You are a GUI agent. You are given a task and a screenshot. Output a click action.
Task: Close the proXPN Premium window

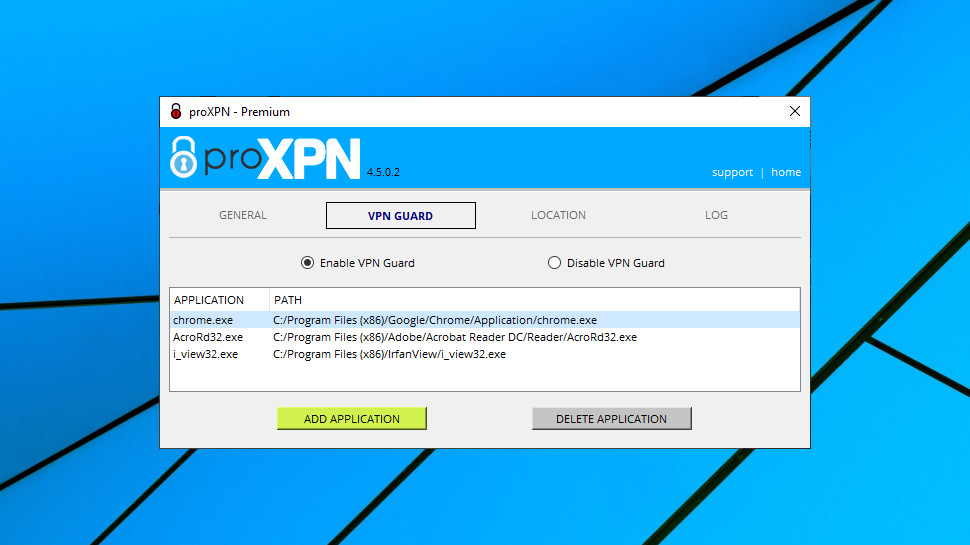click(x=795, y=111)
